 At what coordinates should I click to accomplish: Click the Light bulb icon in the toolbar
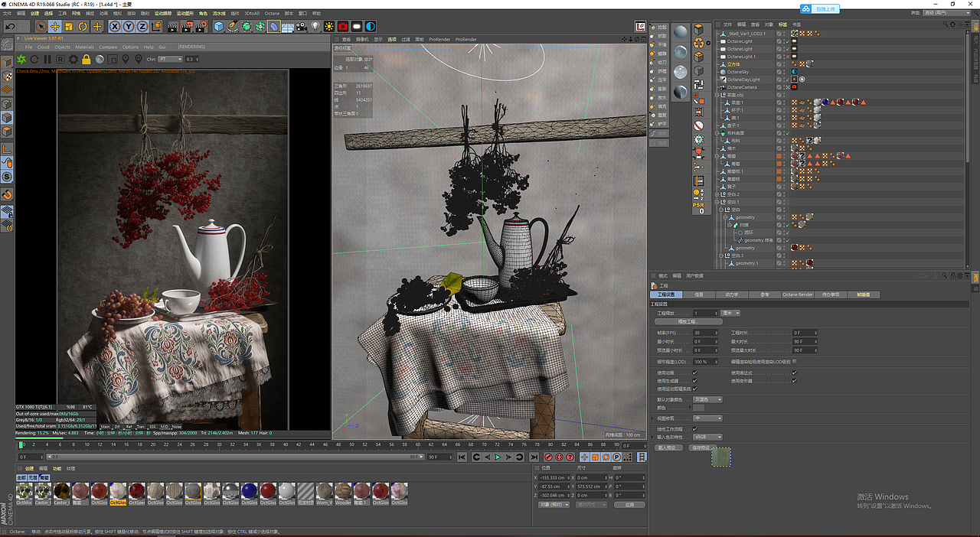[315, 27]
